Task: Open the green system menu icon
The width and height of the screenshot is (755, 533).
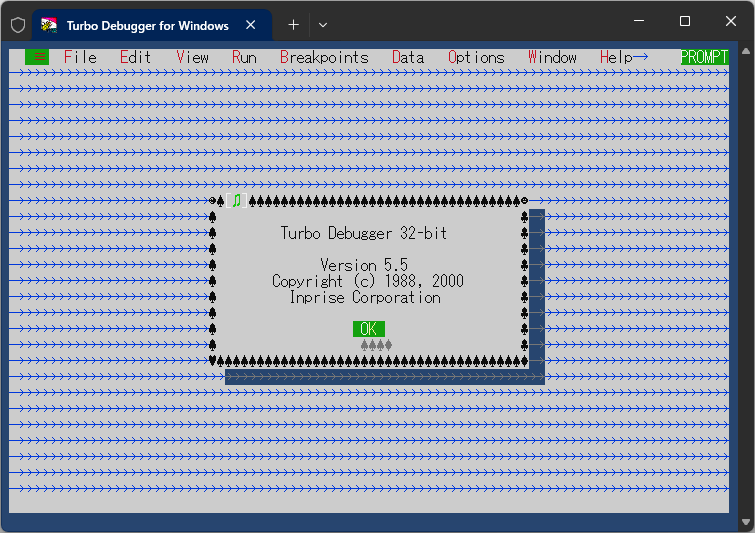Action: coord(37,57)
